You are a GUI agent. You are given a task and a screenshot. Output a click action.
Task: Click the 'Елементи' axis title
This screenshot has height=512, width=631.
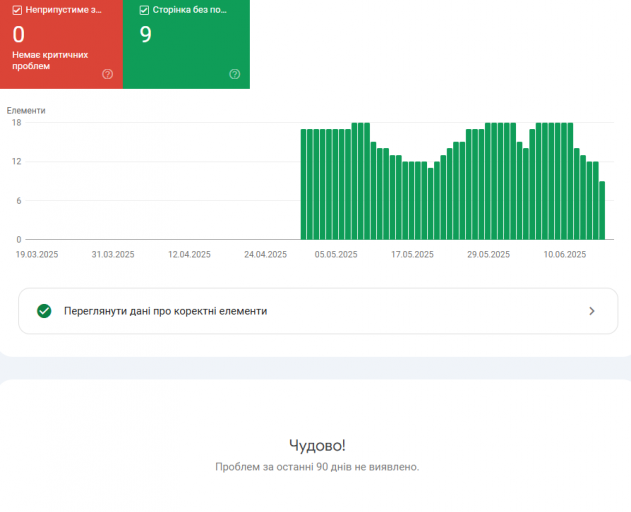(26, 111)
